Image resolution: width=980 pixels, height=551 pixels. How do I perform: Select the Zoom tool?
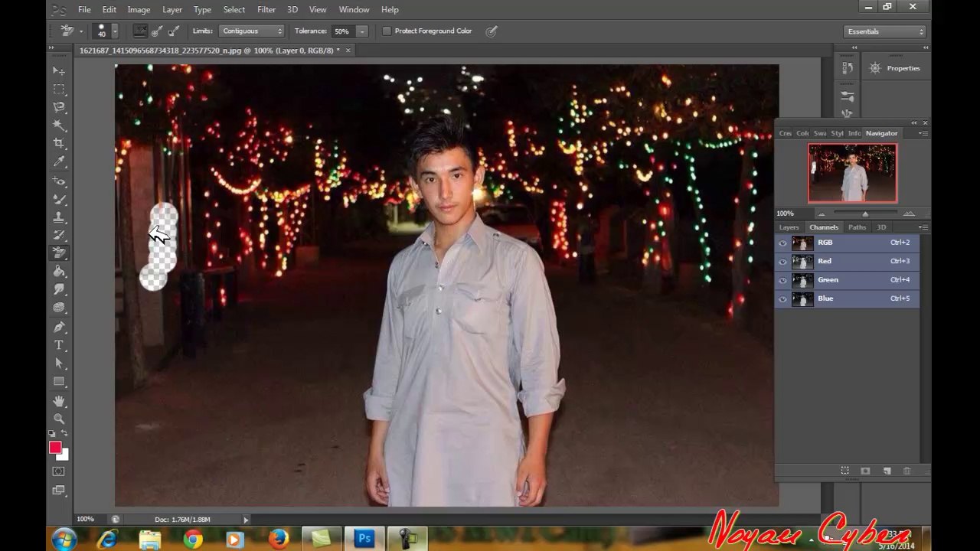tap(59, 419)
